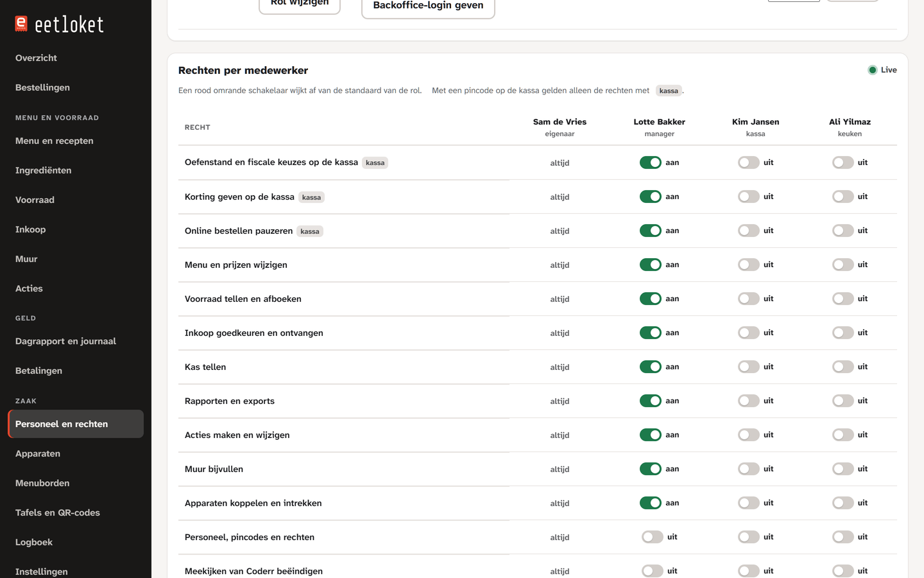
Task: Click 'altijd' in the Kas tellen row
Action: pos(560,367)
